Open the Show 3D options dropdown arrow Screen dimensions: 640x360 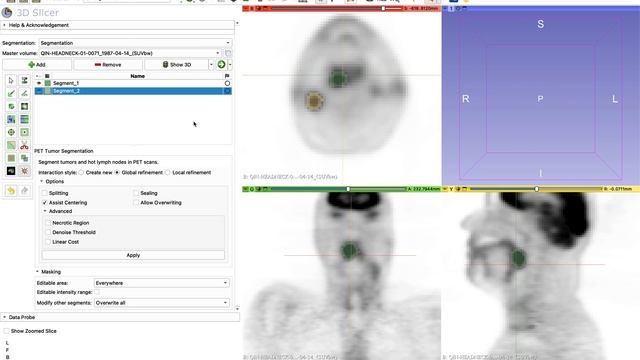pyautogui.click(x=211, y=64)
